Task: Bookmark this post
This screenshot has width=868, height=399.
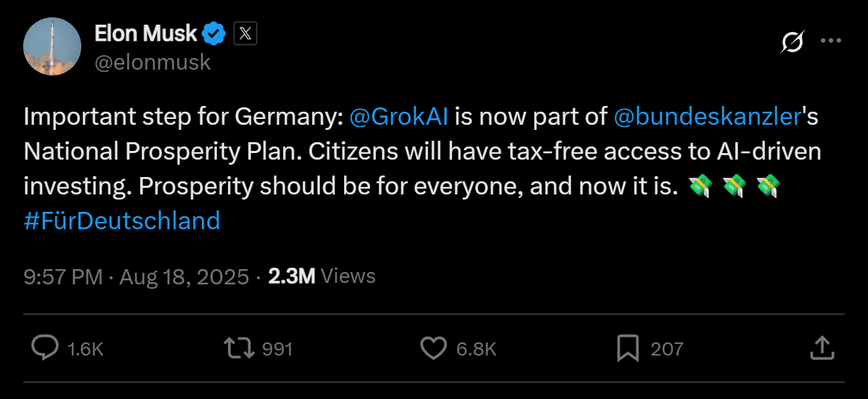Action: point(627,348)
